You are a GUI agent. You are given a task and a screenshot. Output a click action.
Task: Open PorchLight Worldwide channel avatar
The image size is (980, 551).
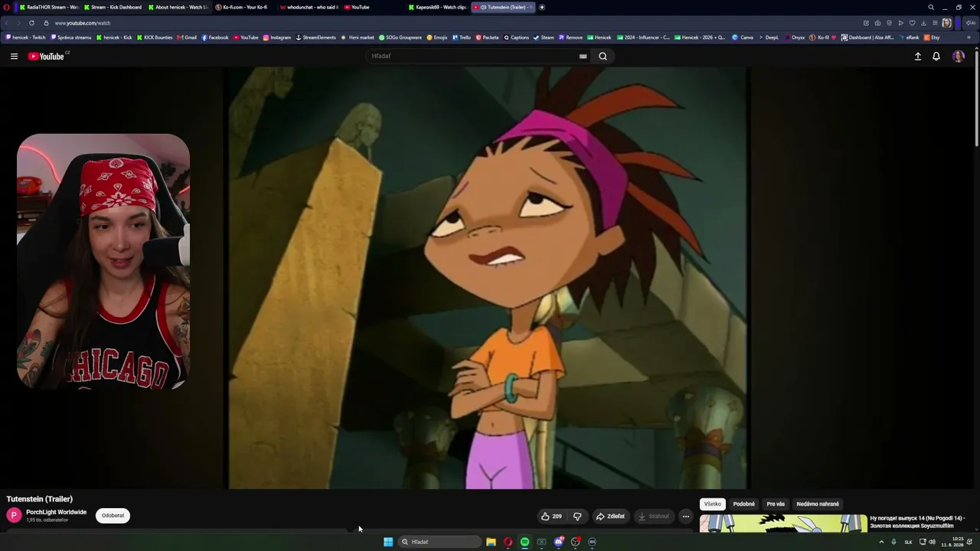pos(14,515)
